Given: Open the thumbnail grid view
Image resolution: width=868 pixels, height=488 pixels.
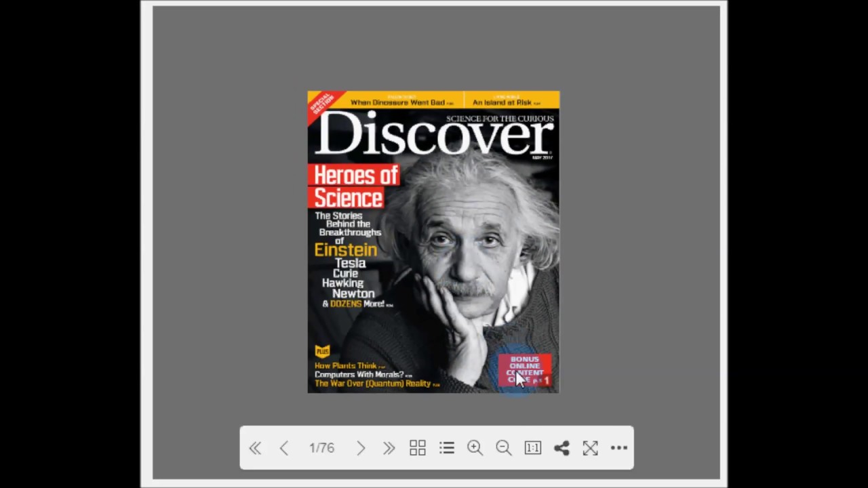Looking at the screenshot, I should click(418, 448).
